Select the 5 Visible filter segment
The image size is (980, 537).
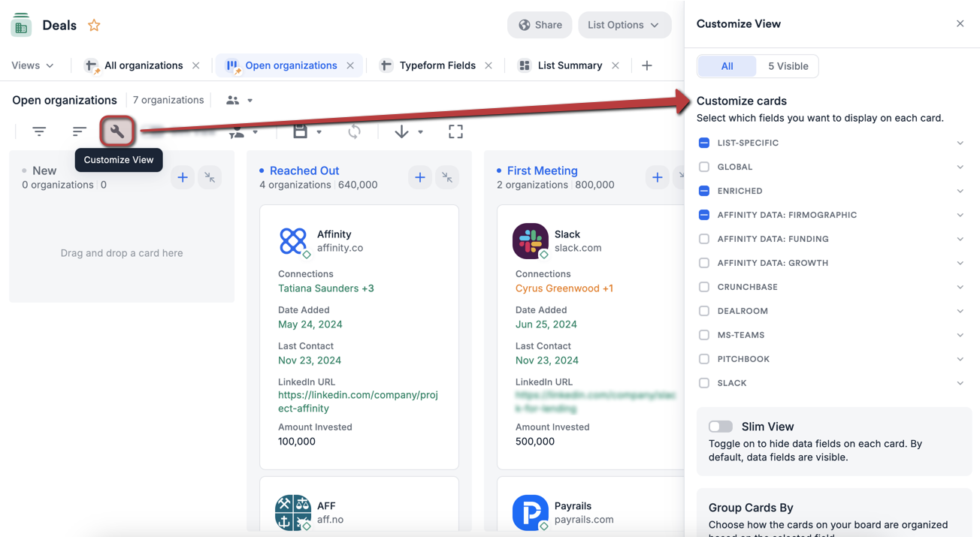pyautogui.click(x=787, y=66)
